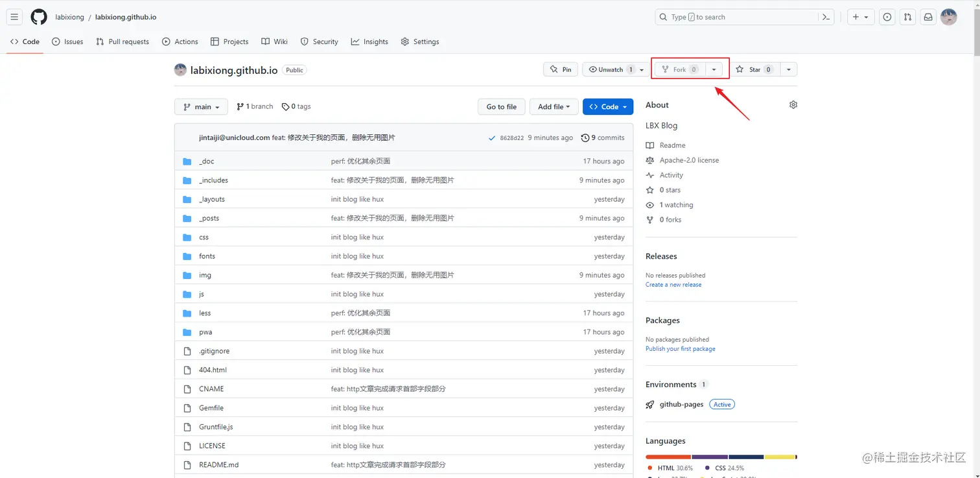Expand the Add file dropdown
Image resolution: width=980 pixels, height=478 pixels.
click(x=554, y=106)
